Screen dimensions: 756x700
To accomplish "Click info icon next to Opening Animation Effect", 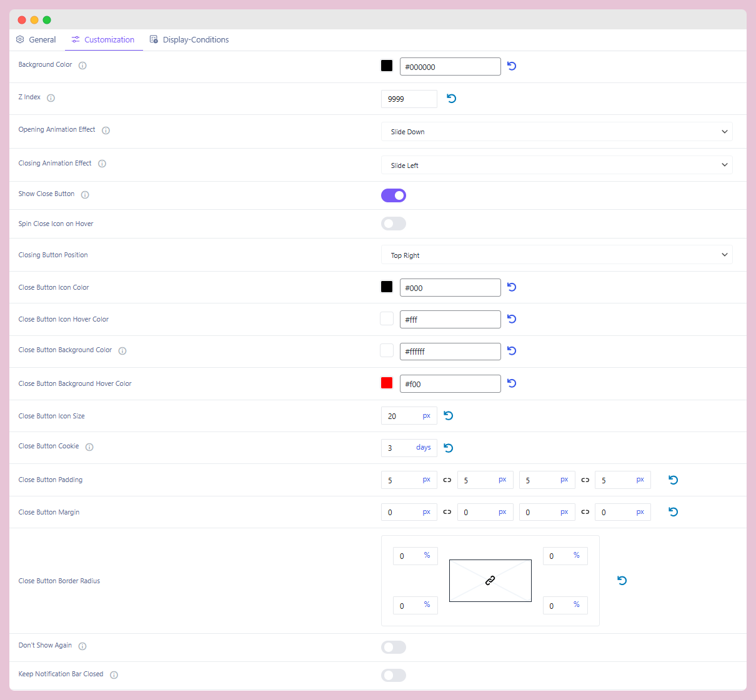I will coord(106,131).
